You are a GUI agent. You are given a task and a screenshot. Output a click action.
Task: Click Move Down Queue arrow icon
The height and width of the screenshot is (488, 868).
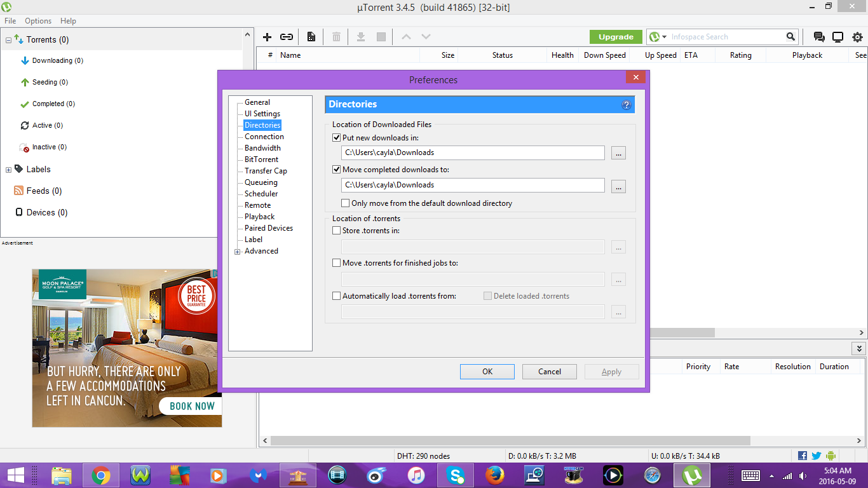426,37
